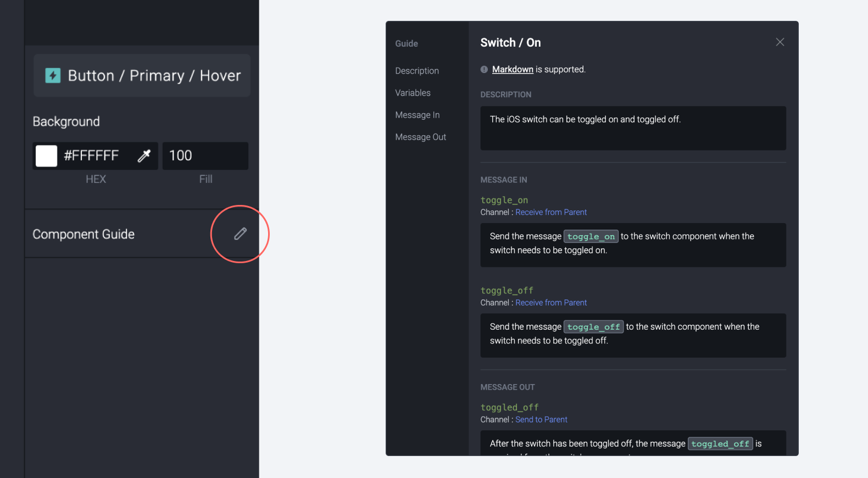Select the Button / Primary / Hover component title
Viewport: 868px width, 478px height.
154,76
